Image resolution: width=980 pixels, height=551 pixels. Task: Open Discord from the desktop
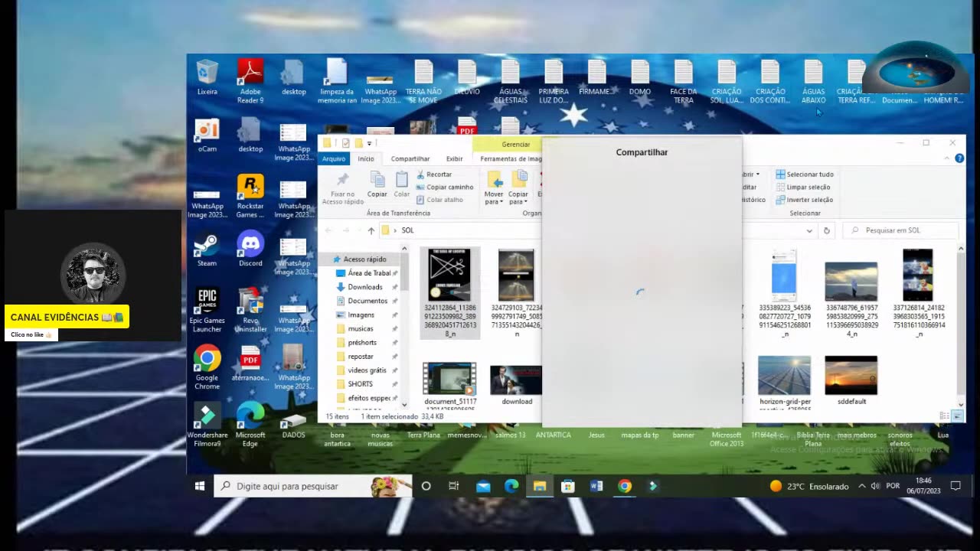[x=250, y=249]
